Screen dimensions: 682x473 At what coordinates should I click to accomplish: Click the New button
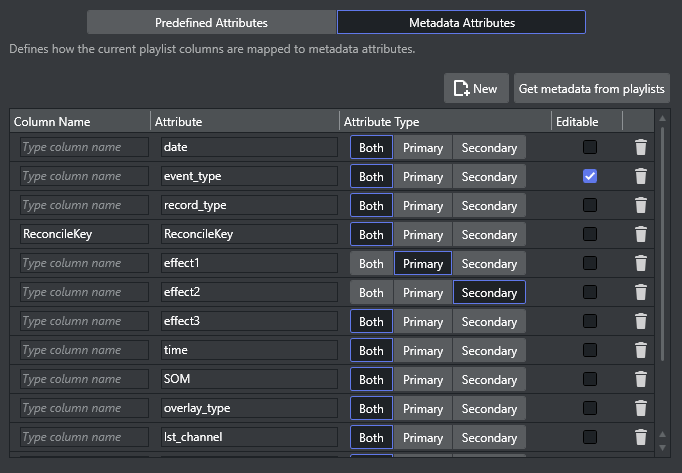tap(476, 89)
